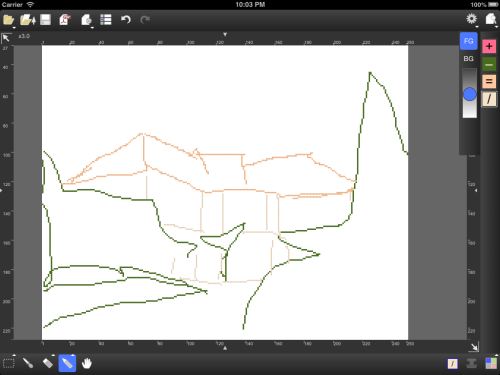Switch to FG foreground color mode
The width and height of the screenshot is (500, 375).
click(469, 41)
